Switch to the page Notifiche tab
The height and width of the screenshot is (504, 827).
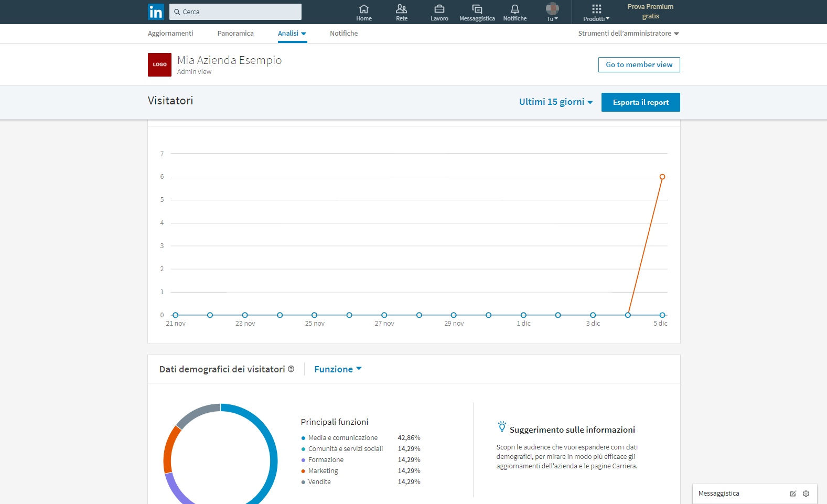pos(343,33)
